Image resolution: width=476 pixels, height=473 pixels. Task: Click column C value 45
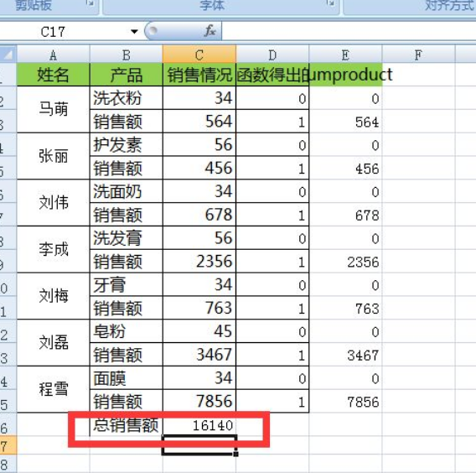click(199, 331)
